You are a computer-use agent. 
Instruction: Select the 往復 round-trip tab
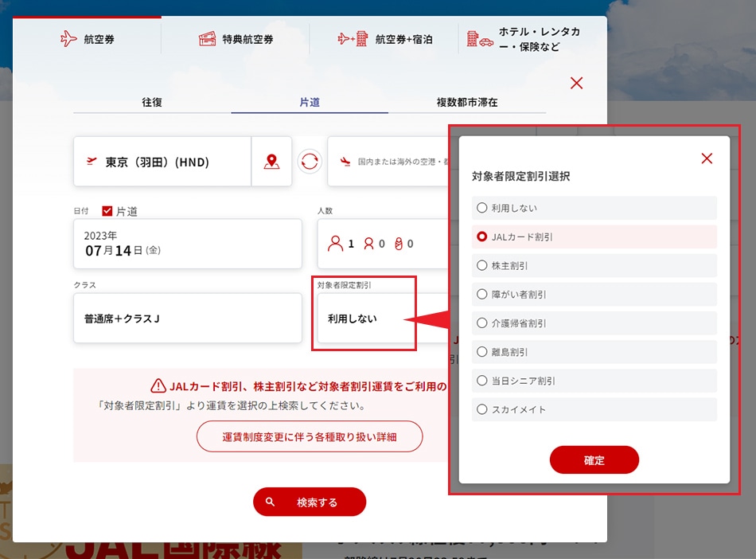point(152,102)
